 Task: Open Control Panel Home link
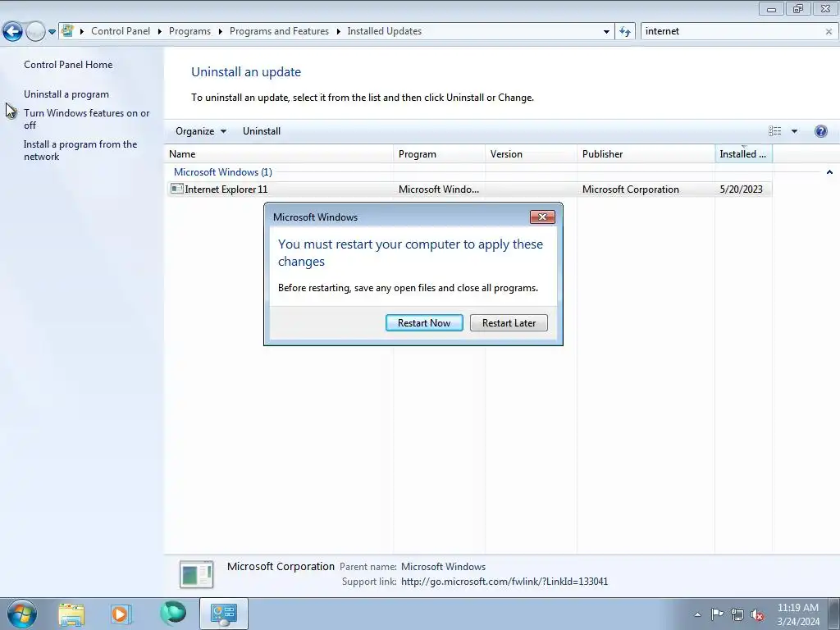click(x=68, y=64)
